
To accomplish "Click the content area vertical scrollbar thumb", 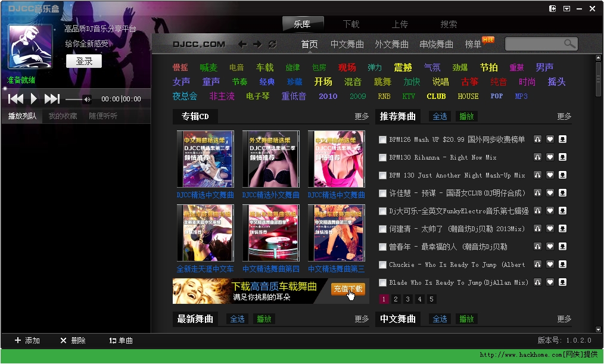I will pos(598,78).
